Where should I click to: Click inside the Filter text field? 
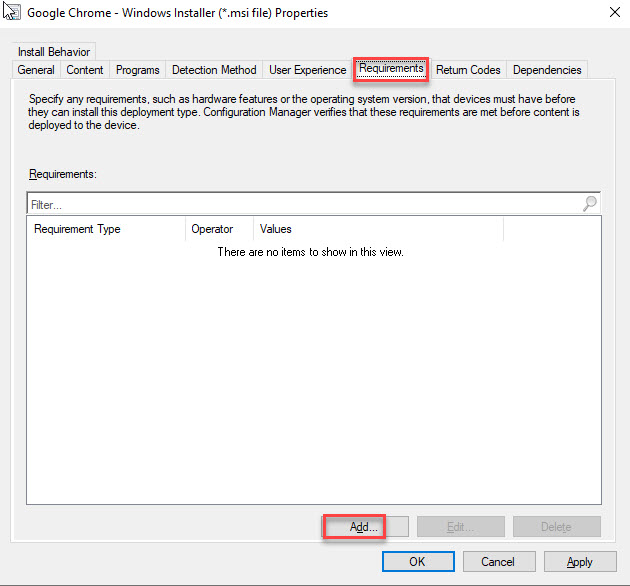pos(300,204)
